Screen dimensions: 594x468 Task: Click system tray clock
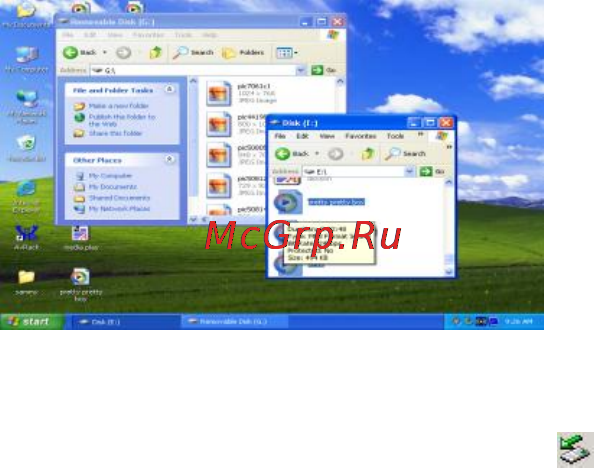click(518, 321)
